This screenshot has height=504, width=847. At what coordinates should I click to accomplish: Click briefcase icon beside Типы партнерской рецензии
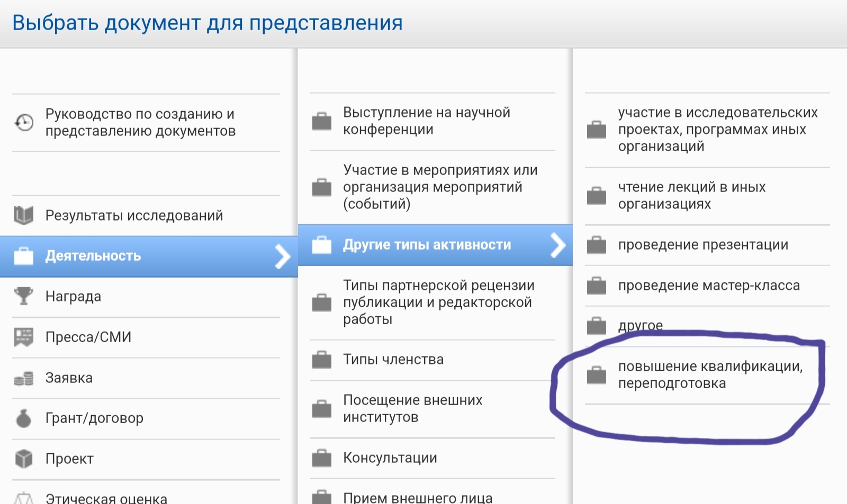point(322,303)
